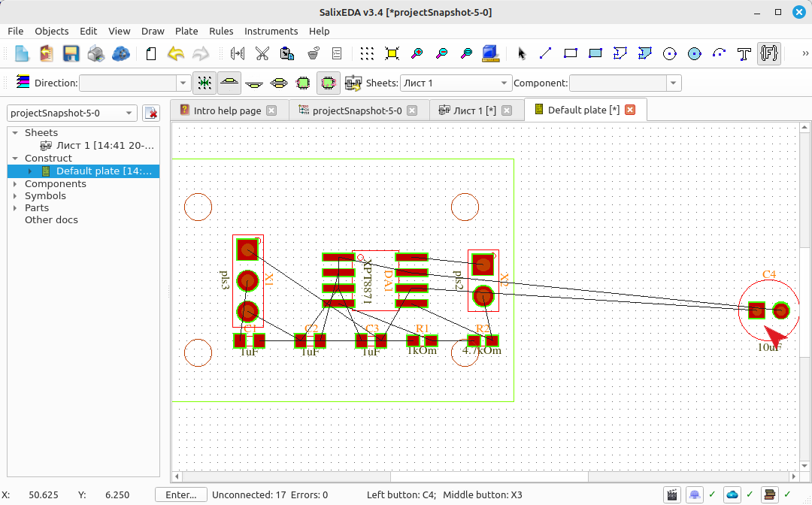Open the Objects menu
Image resolution: width=812 pixels, height=505 pixels.
tap(52, 31)
